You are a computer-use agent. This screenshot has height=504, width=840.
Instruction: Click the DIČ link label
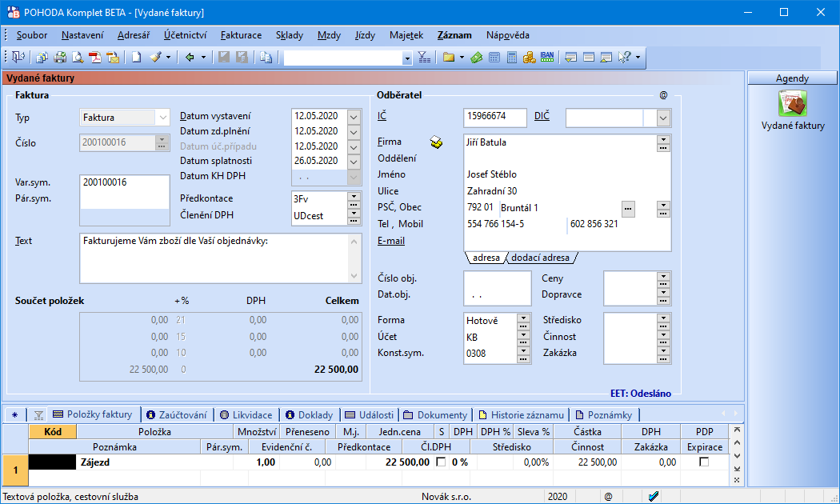point(542,116)
